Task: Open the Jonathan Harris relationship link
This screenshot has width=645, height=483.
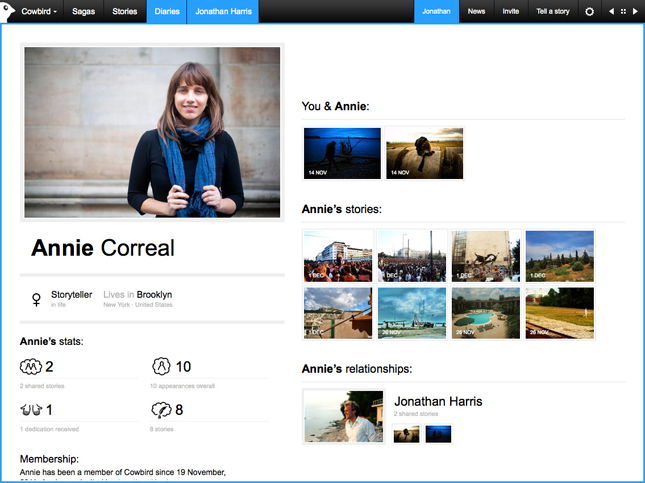Action: (438, 401)
